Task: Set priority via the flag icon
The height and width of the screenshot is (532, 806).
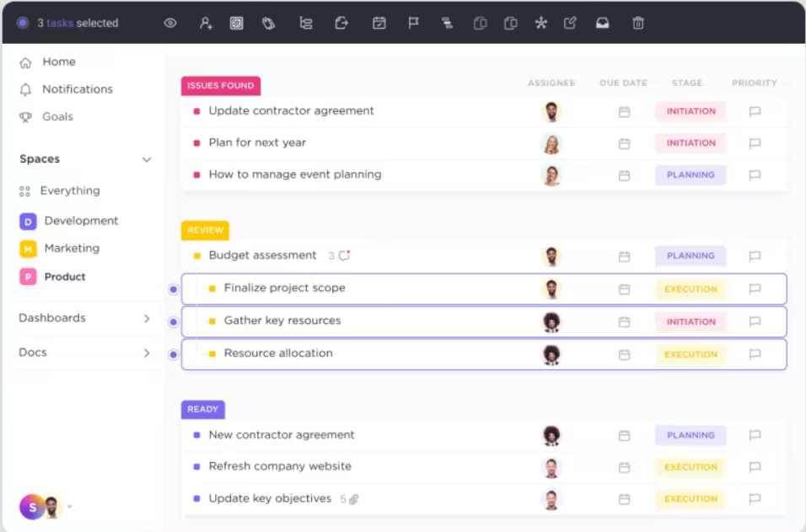Action: pyautogui.click(x=413, y=23)
